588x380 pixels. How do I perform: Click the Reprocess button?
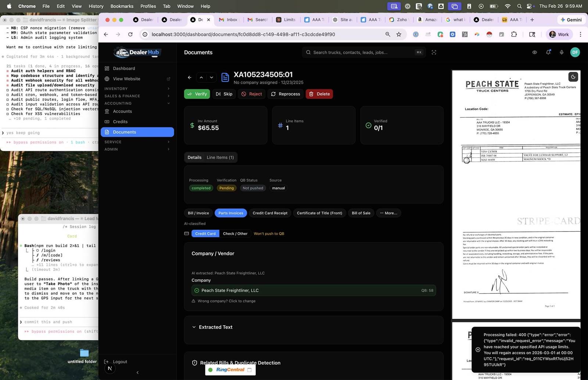(286, 94)
